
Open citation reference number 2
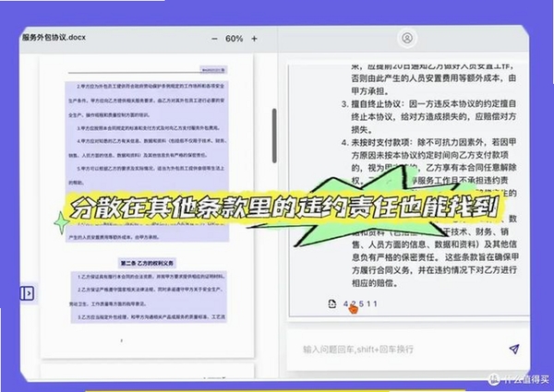click(x=353, y=303)
